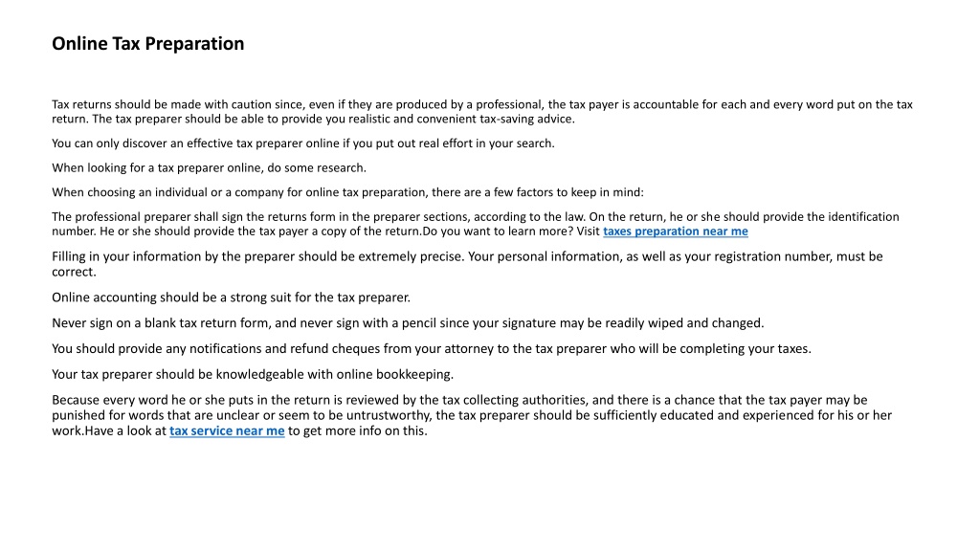Click the 'You should provide any notifications and refund cheques' line
The height and width of the screenshot is (551, 980).
tap(432, 349)
